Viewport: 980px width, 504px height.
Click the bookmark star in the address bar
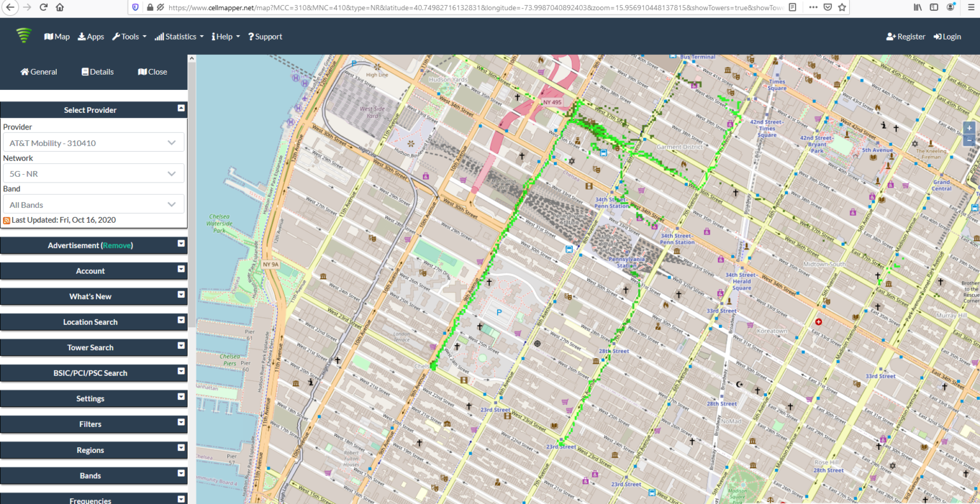pos(841,7)
